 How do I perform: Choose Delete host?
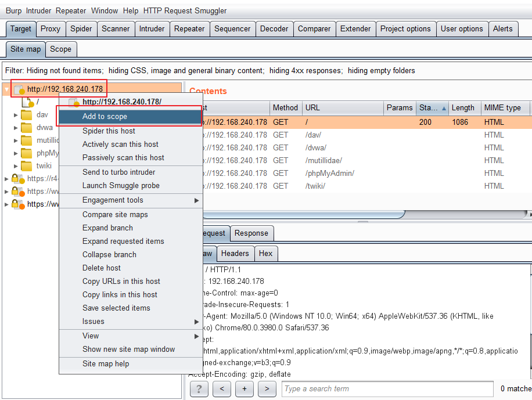(x=131, y=268)
